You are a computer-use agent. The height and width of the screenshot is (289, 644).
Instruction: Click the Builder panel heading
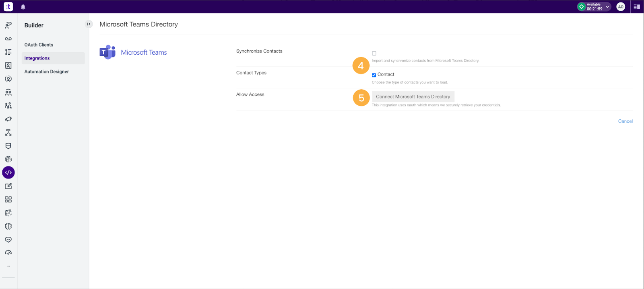click(x=34, y=25)
